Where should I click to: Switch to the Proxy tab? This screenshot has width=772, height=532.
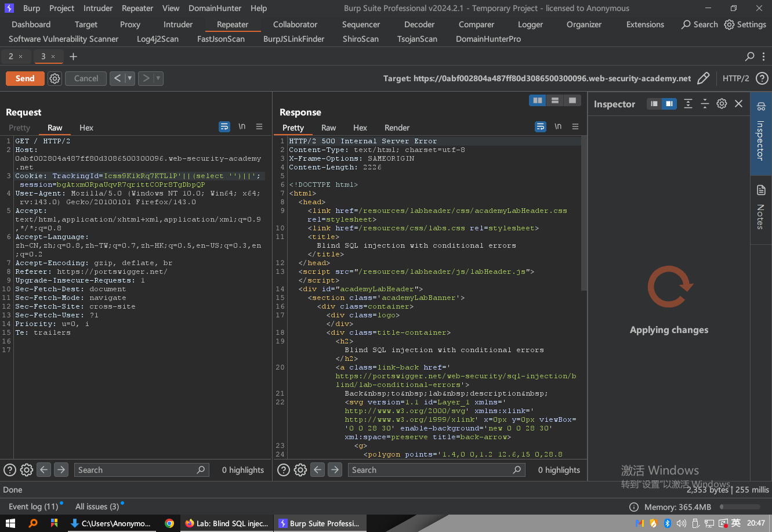[x=130, y=24]
